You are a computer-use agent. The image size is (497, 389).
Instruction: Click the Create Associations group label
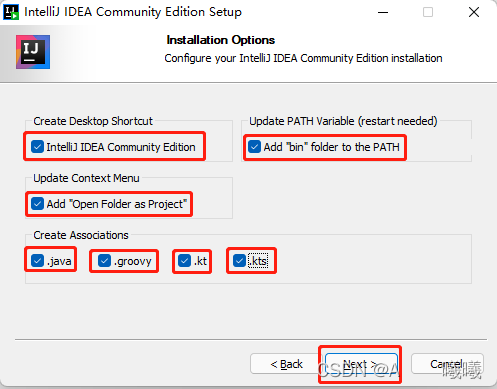81,235
